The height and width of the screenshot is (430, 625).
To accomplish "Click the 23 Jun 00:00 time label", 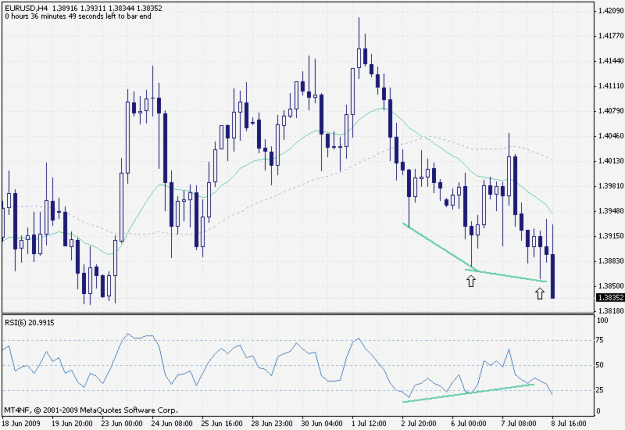I will pos(122,423).
